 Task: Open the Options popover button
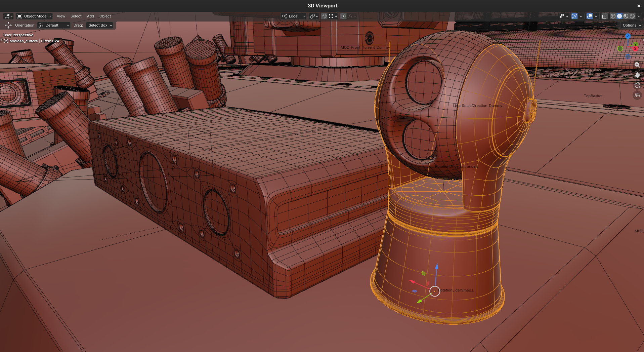[x=631, y=25]
